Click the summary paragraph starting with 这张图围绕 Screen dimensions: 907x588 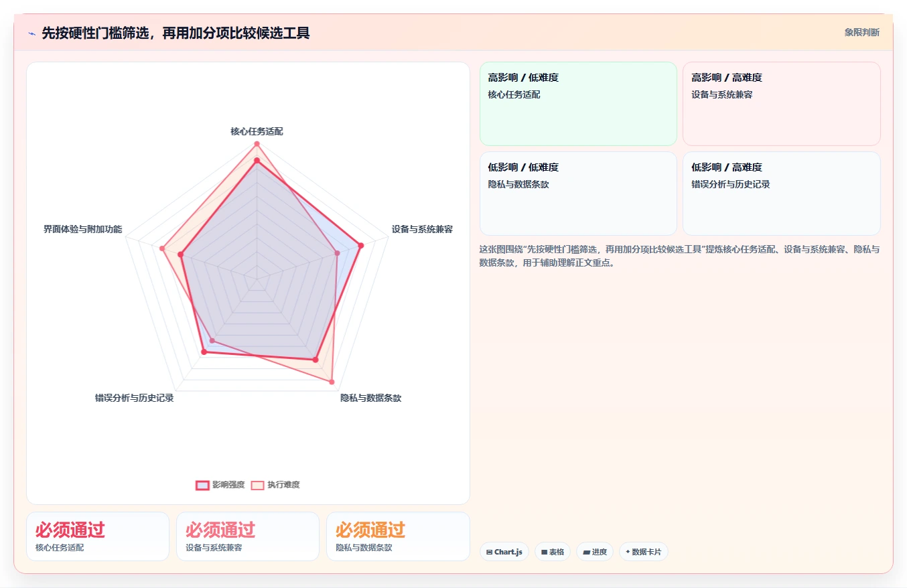point(679,256)
